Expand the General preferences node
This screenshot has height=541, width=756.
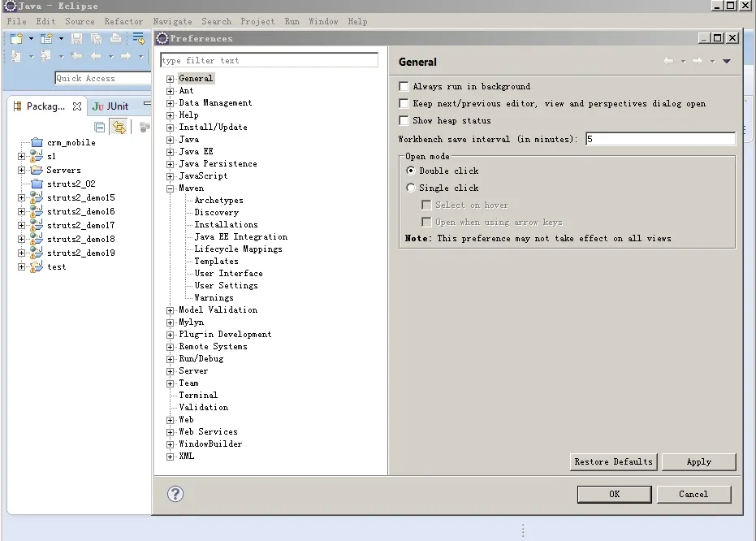[x=171, y=79]
